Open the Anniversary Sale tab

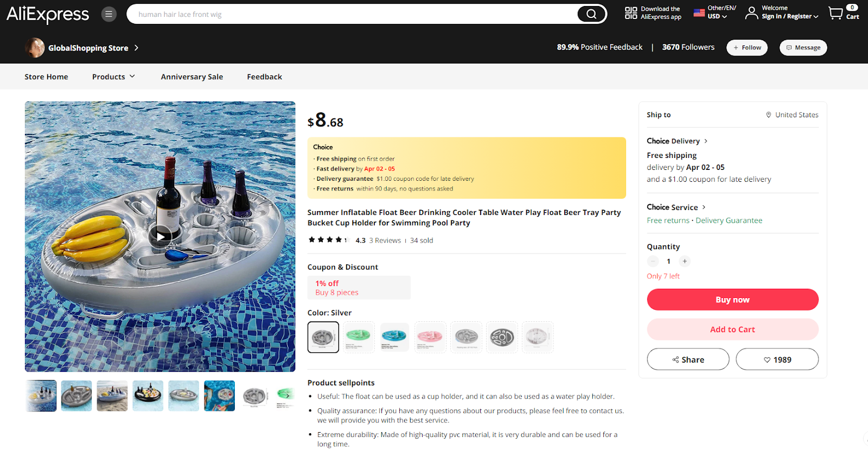coord(192,77)
